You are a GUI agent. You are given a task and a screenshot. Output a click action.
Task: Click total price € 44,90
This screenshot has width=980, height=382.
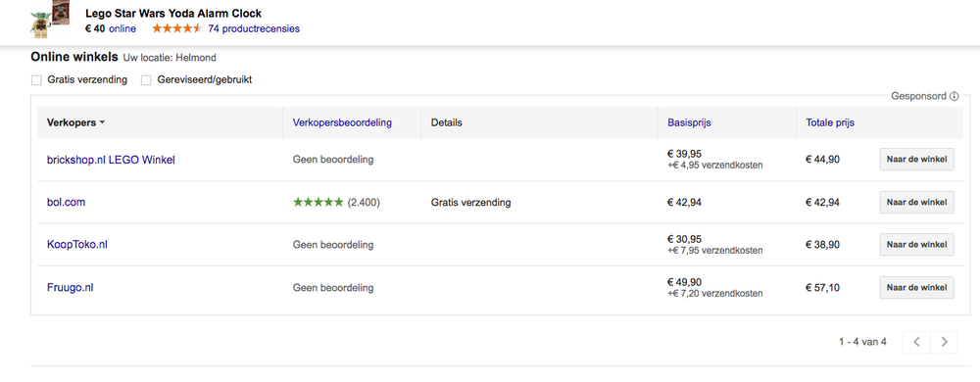(822, 159)
